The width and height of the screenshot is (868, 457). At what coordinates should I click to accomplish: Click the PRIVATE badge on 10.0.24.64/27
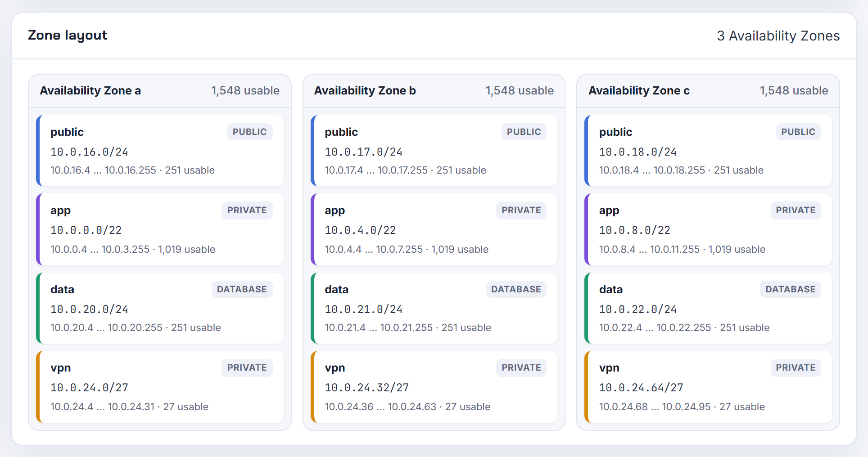click(x=796, y=367)
